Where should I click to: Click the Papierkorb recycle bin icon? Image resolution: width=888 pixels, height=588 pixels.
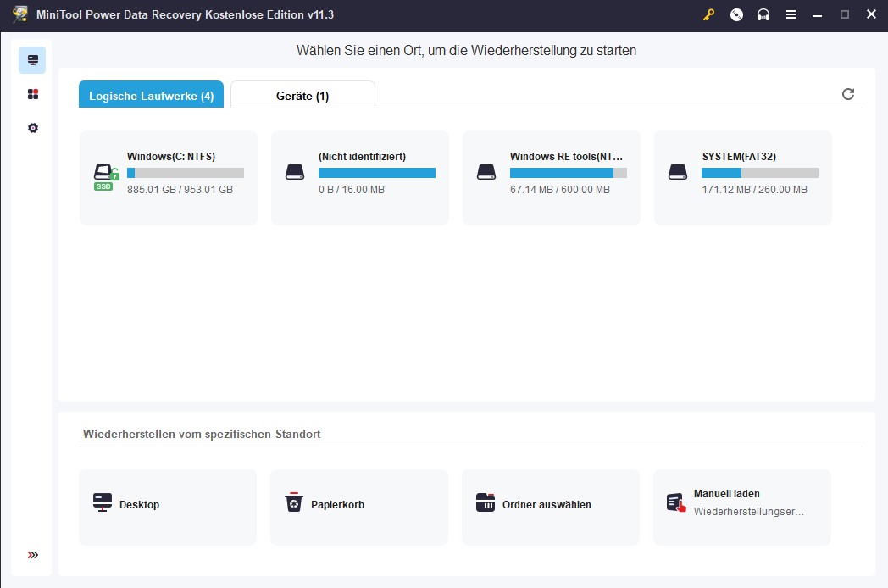pos(294,502)
